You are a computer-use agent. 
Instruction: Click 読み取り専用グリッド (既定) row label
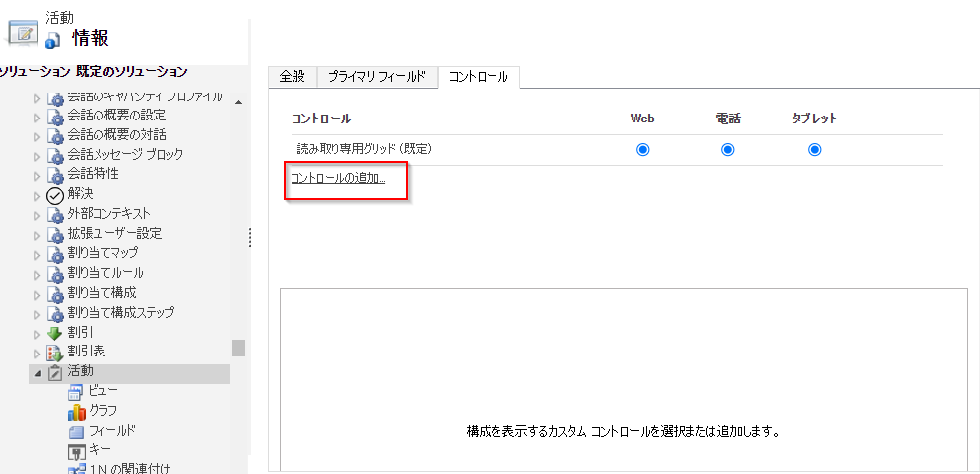[x=364, y=150]
